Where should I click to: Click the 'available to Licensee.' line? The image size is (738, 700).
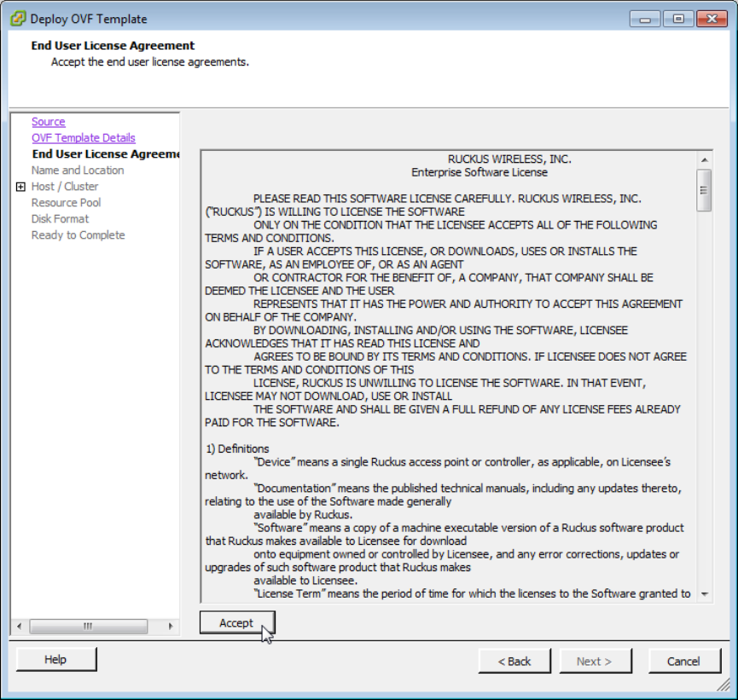click(x=305, y=581)
